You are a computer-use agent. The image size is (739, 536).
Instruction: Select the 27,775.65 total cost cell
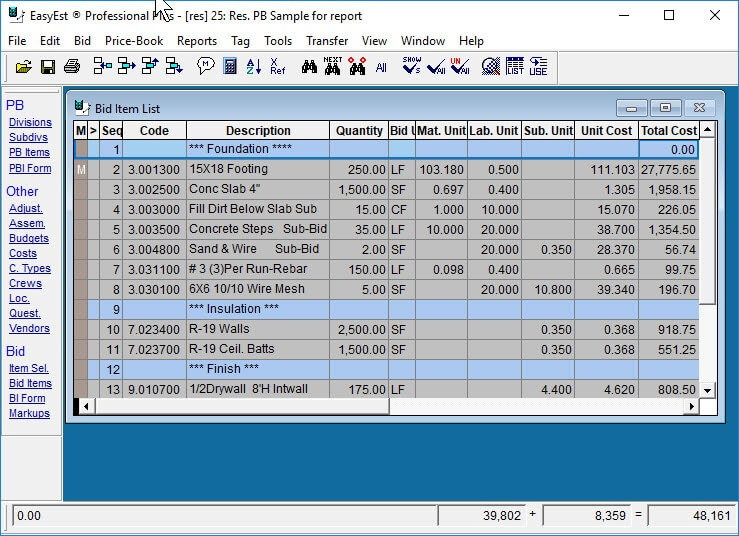pos(669,169)
